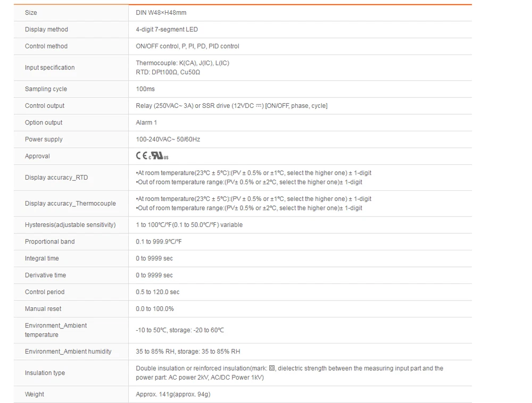532x403 pixels.
Task: Click the Display accuracy_RTD label
Action: pyautogui.click(x=56, y=178)
